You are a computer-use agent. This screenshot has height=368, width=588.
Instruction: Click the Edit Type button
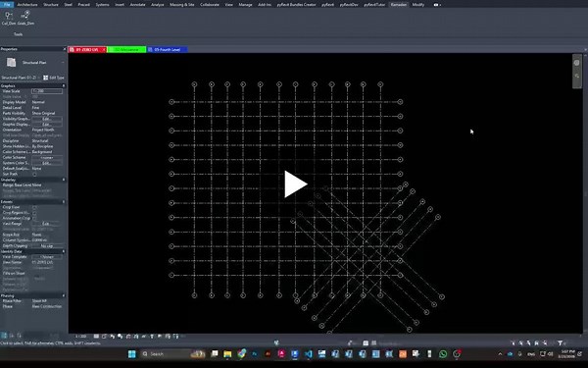pyautogui.click(x=54, y=78)
